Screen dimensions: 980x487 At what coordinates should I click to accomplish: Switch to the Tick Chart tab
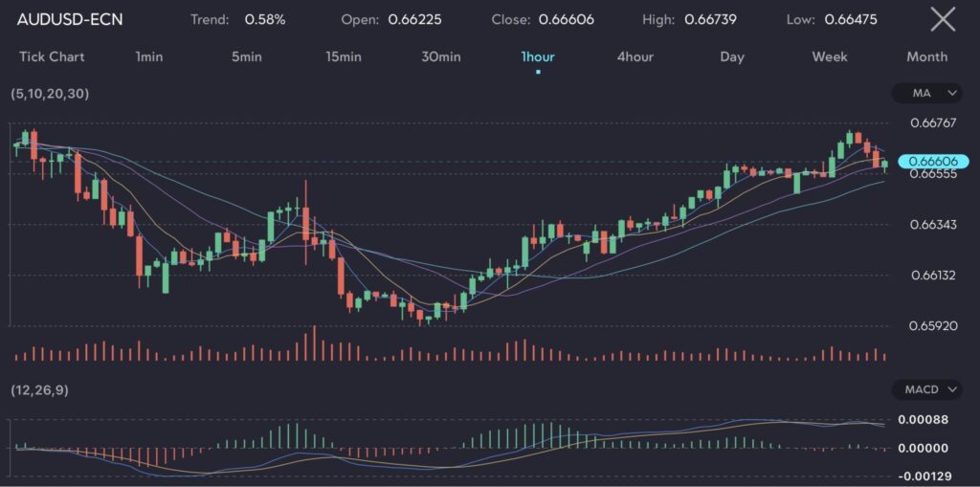pos(52,56)
